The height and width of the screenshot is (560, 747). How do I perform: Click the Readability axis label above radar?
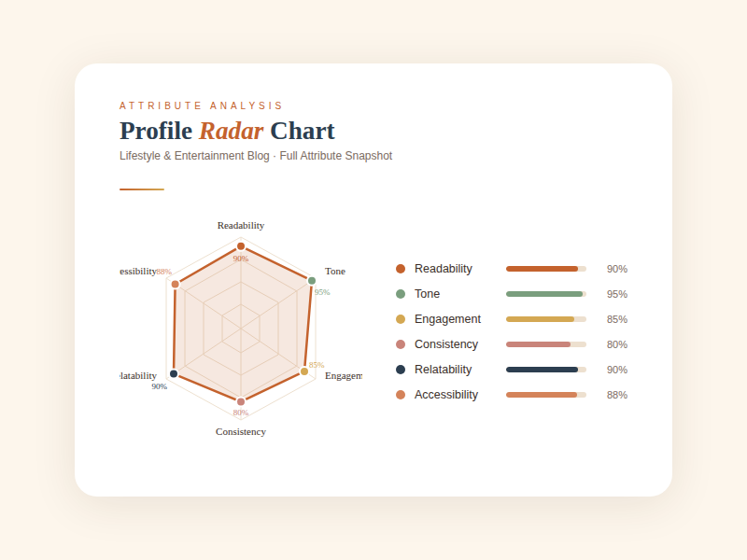[x=241, y=225]
